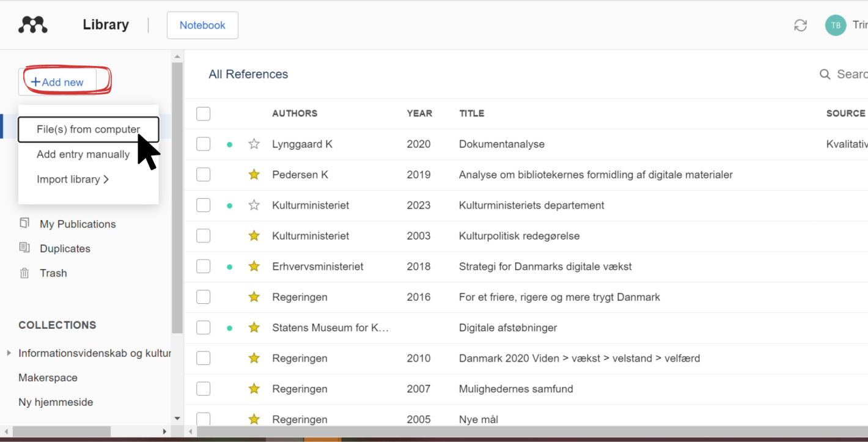Open the Makerspace collection

(48, 377)
